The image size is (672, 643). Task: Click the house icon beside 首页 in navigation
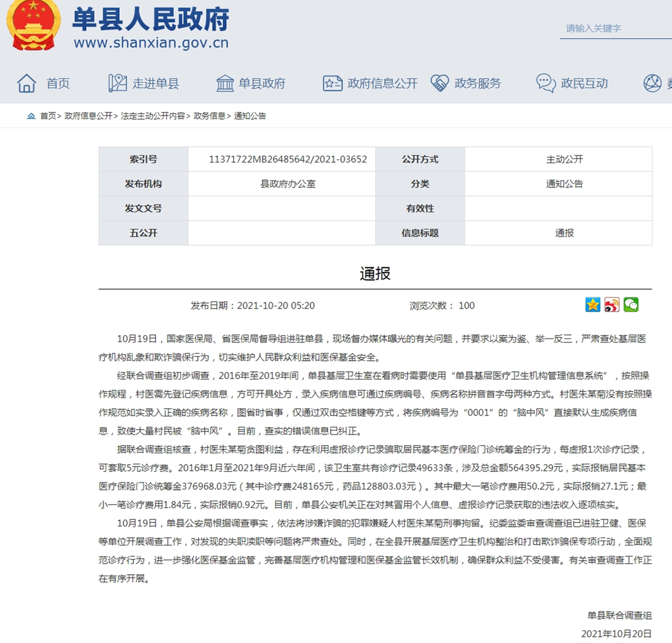tap(26, 83)
